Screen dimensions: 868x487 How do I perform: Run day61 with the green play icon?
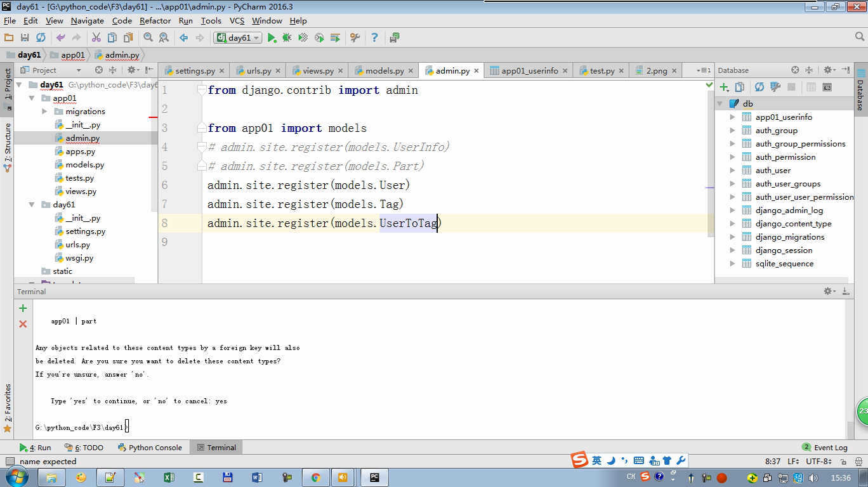[x=272, y=38]
